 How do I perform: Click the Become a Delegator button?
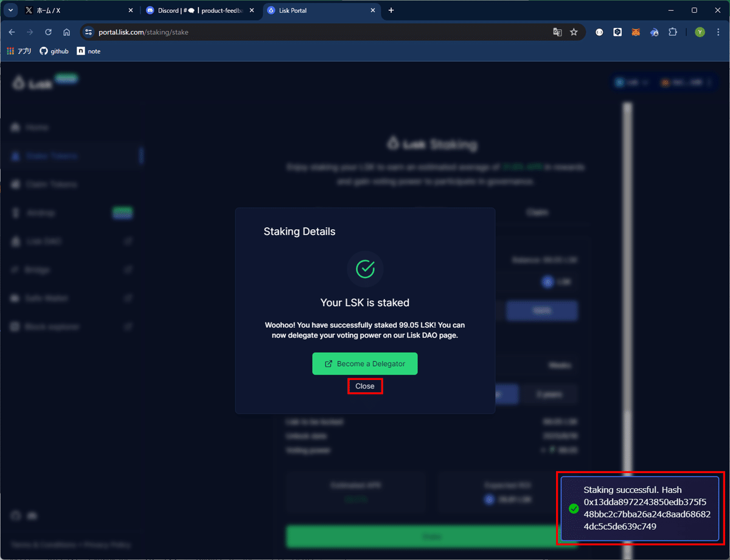tap(365, 364)
